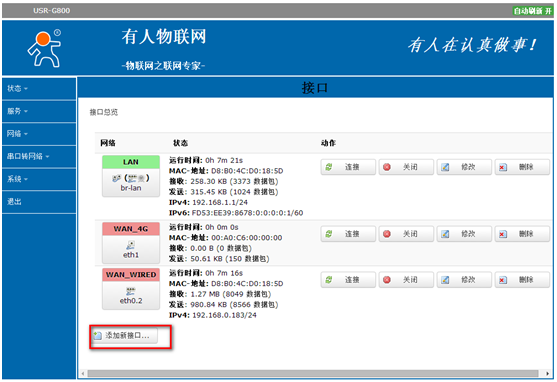Expand the 系统 sidebar menu
This screenshot has height=382, width=557.
39,179
